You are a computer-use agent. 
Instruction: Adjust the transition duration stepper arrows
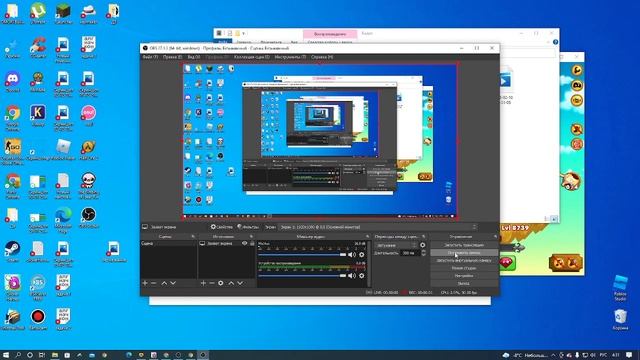pyautogui.click(x=423, y=253)
